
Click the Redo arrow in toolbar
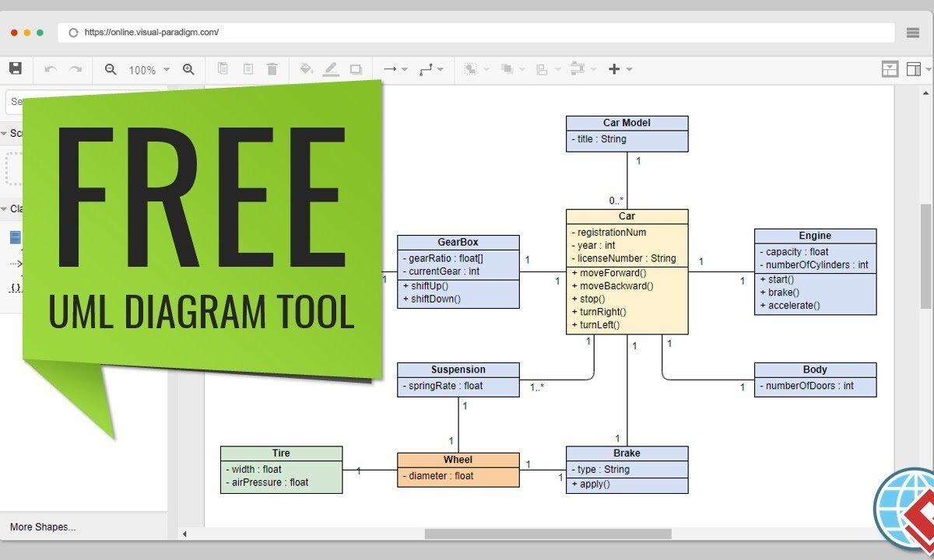75,69
